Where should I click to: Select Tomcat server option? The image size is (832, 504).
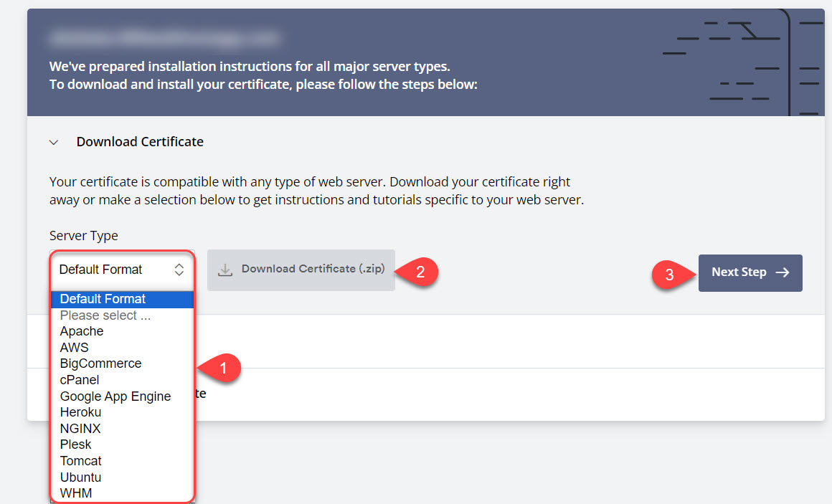81,461
